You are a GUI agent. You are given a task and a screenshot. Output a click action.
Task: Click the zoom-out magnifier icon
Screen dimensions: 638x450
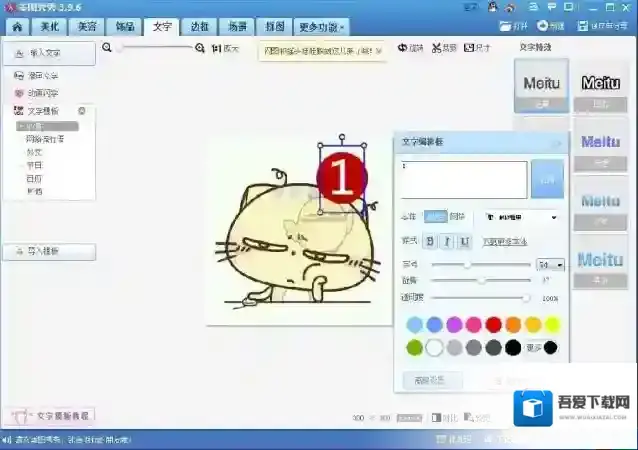click(107, 48)
